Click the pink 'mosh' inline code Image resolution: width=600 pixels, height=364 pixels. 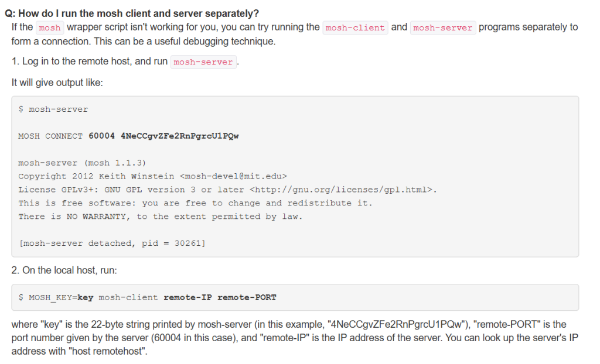[x=50, y=28]
